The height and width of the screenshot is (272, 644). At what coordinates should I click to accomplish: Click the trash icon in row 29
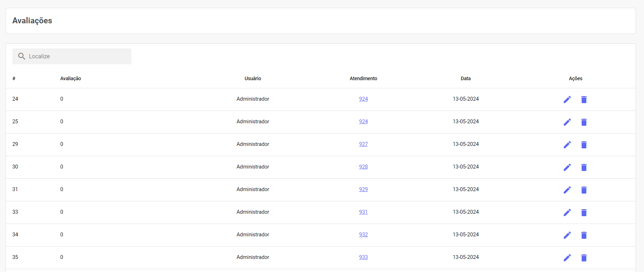pyautogui.click(x=584, y=145)
